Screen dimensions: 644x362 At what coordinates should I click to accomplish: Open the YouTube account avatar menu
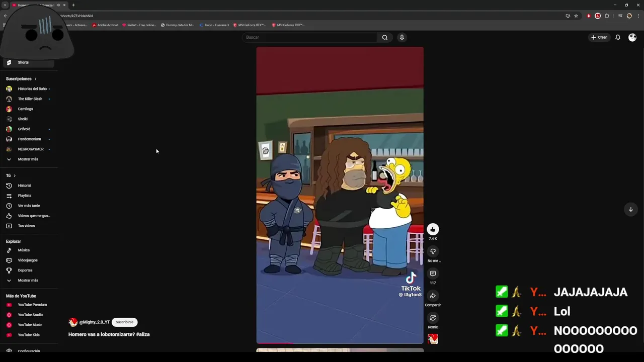(632, 37)
